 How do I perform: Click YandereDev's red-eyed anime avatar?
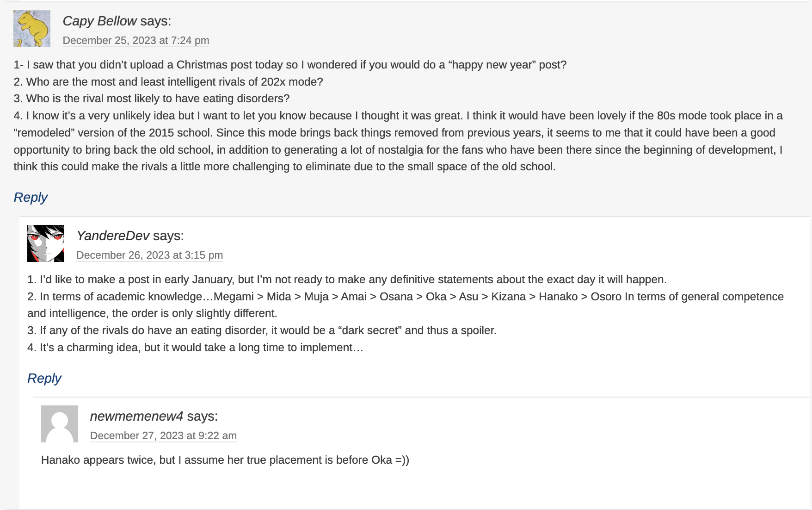click(x=46, y=243)
